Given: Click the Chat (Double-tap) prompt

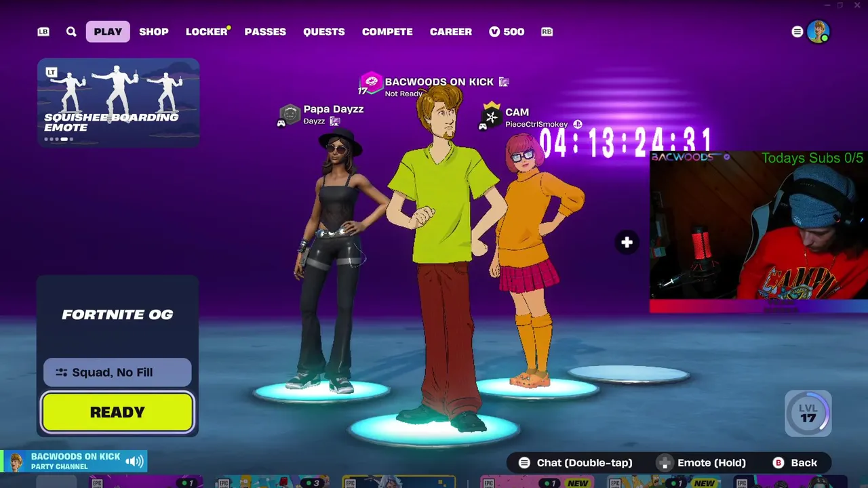Looking at the screenshot, I should click(576, 463).
